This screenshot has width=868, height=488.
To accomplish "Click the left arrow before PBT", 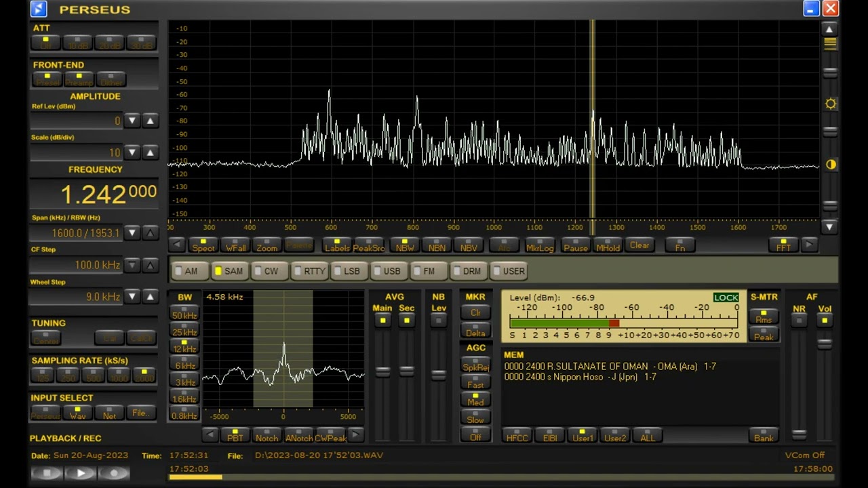I will pyautogui.click(x=210, y=434).
